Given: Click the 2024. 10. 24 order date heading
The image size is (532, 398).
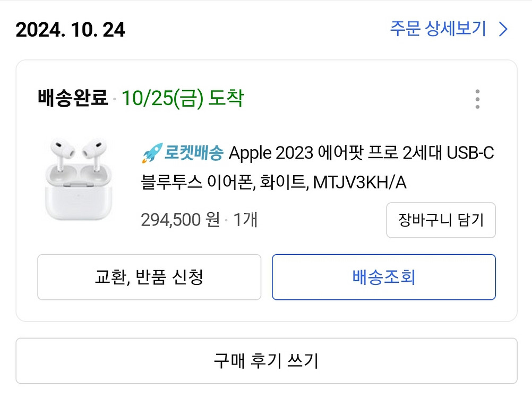Looking at the screenshot, I should click(70, 30).
